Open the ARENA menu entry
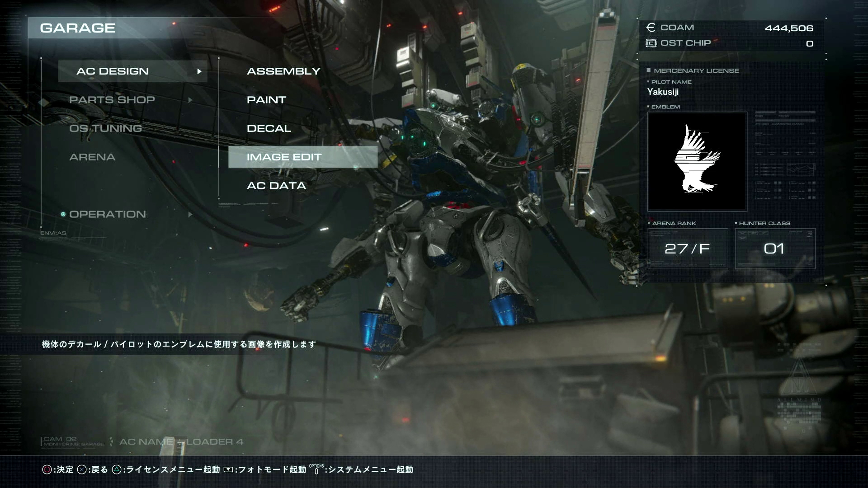This screenshot has height=488, width=868. click(92, 157)
